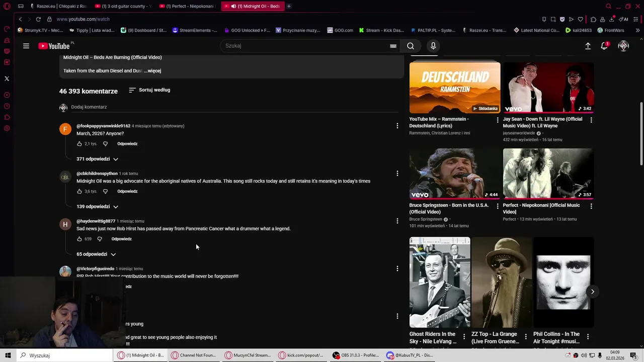Reply to cblchildrenspython with Odpowiedz
The image size is (644, 362).
click(127, 192)
